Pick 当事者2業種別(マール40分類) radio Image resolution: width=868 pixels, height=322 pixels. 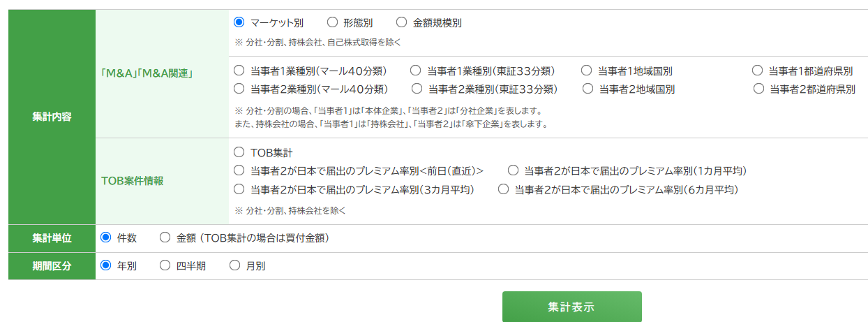pos(239,89)
